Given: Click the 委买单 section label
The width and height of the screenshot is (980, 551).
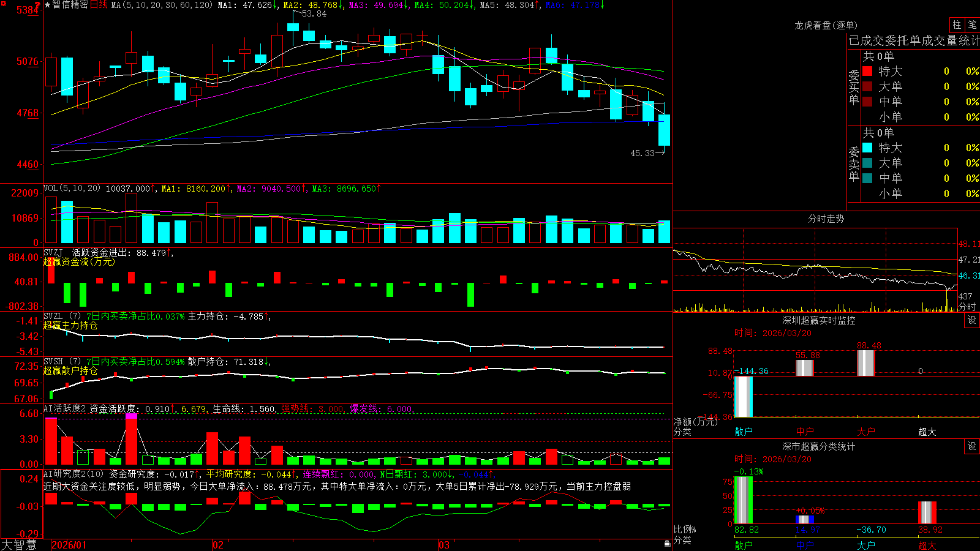Looking at the screenshot, I should 854,88.
